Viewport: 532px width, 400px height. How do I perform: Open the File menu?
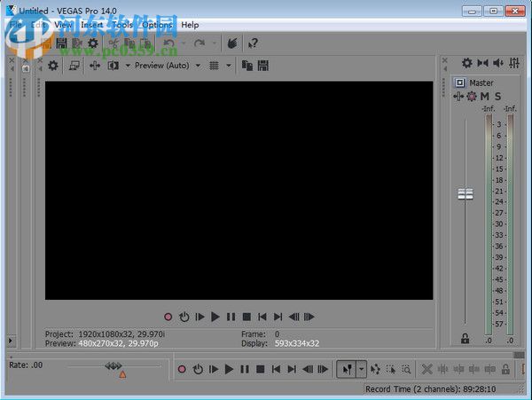[15, 25]
